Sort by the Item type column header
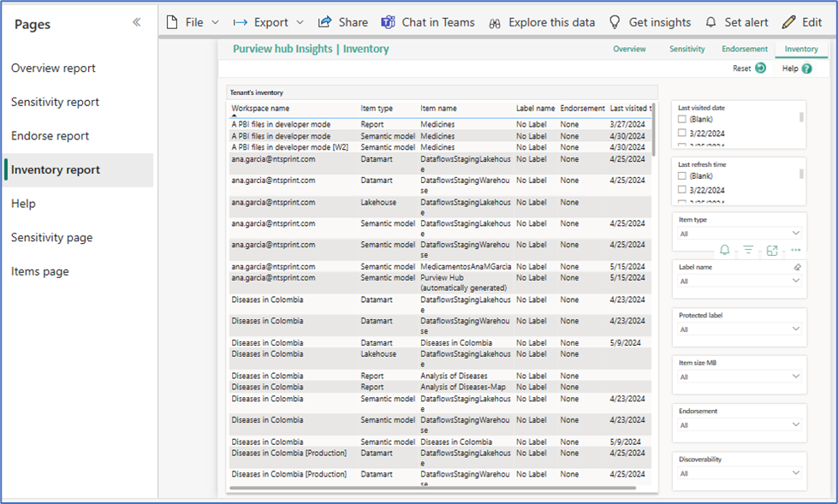 pyautogui.click(x=377, y=108)
